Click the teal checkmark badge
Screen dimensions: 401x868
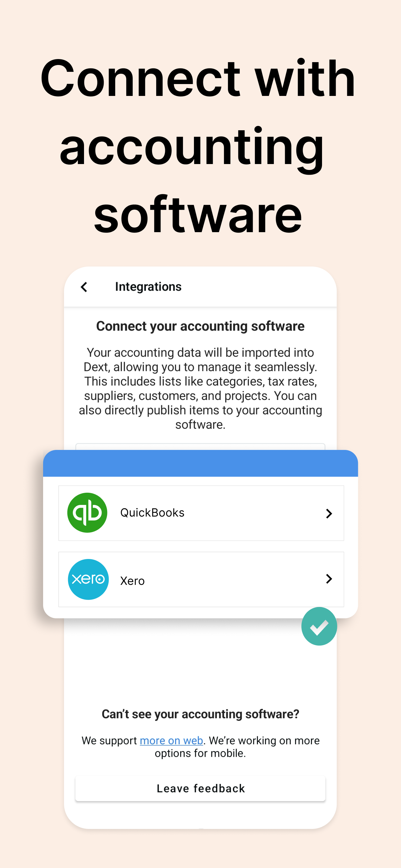click(x=319, y=626)
